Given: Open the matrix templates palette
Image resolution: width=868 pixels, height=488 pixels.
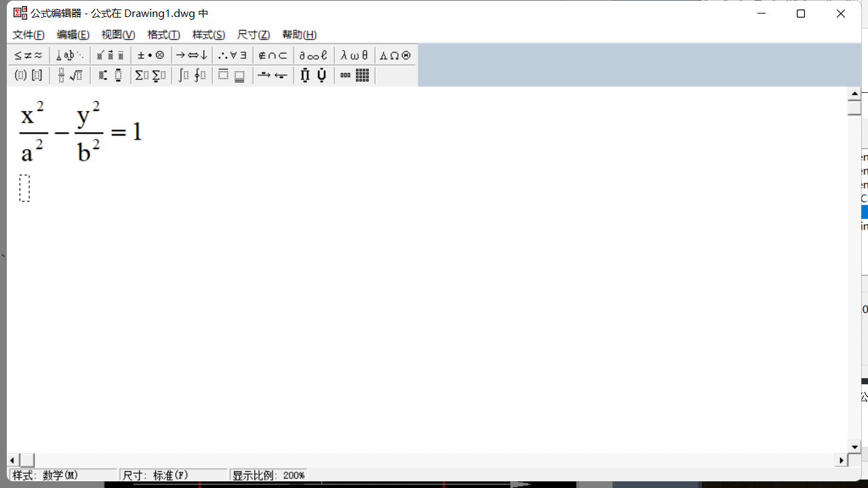Looking at the screenshot, I should [x=354, y=75].
